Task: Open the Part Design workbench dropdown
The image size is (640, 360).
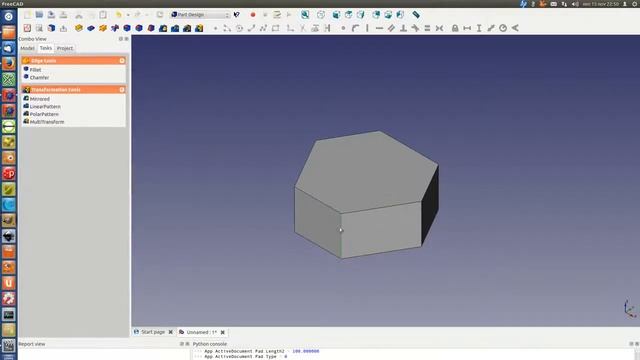Action: [200, 15]
